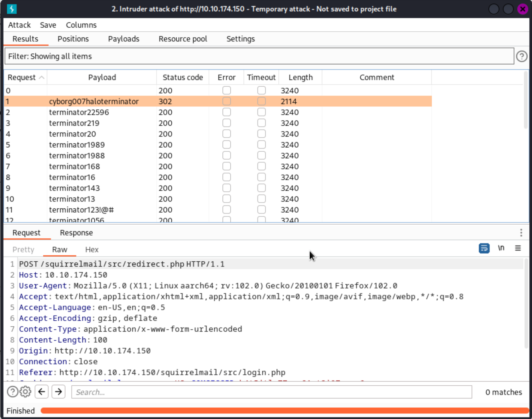Viewport: 532px width, 419px height.
Task: Select the terminator1988 payload row
Action: [x=218, y=155]
